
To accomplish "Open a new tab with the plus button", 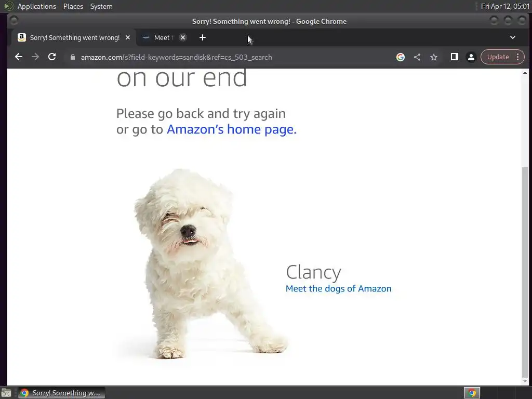I will coord(203,37).
